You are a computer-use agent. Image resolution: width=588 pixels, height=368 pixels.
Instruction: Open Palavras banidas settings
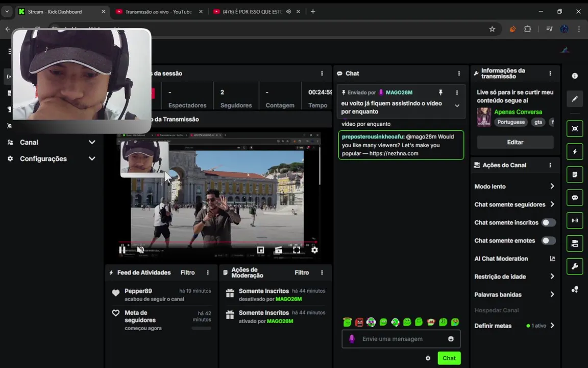pyautogui.click(x=514, y=294)
